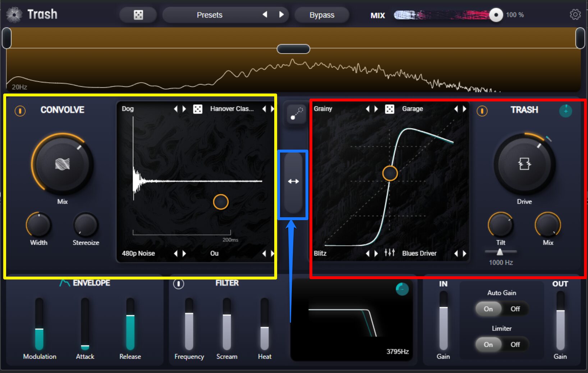This screenshot has width=588, height=373.
Task: Click the module routing link icon
Action: 296,114
